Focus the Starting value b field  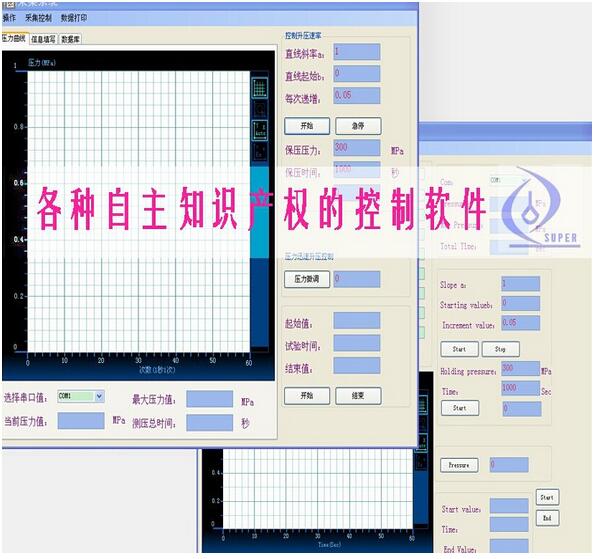pyautogui.click(x=520, y=303)
